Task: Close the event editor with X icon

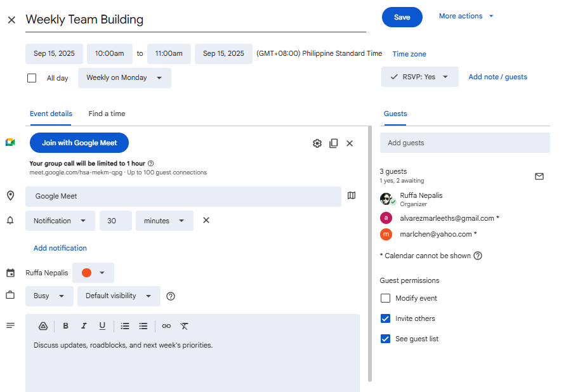Action: 11,20
